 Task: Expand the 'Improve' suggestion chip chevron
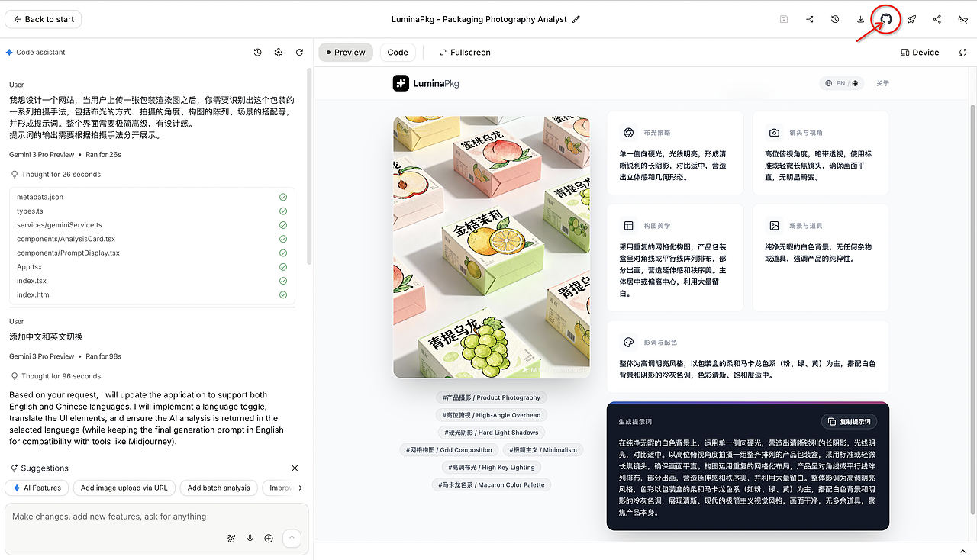pos(302,488)
